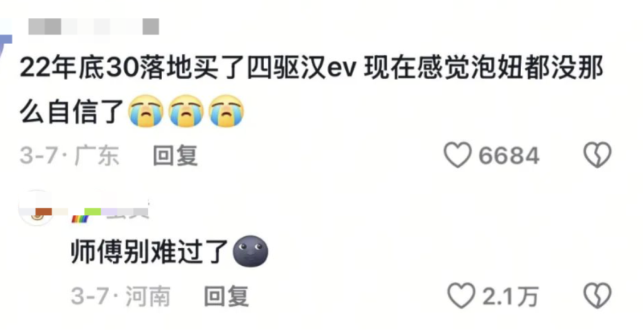
Task: Click the first crying emoji
Action: pos(146,111)
